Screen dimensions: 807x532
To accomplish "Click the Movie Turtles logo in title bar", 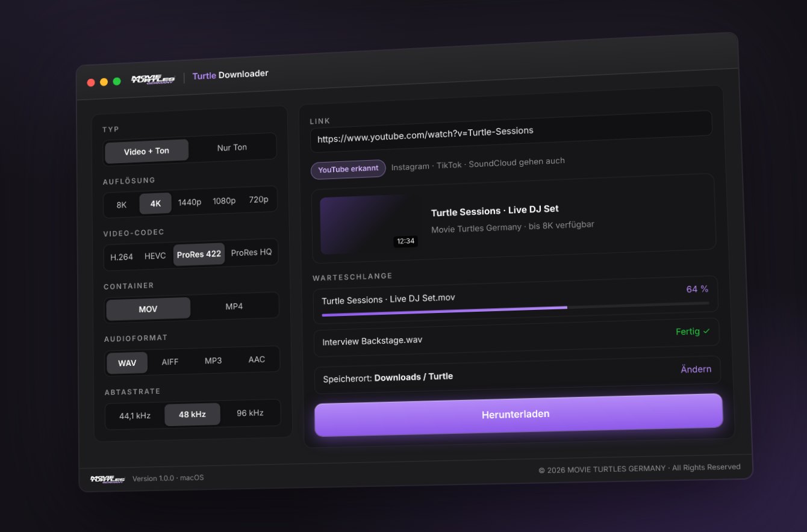I will point(154,79).
